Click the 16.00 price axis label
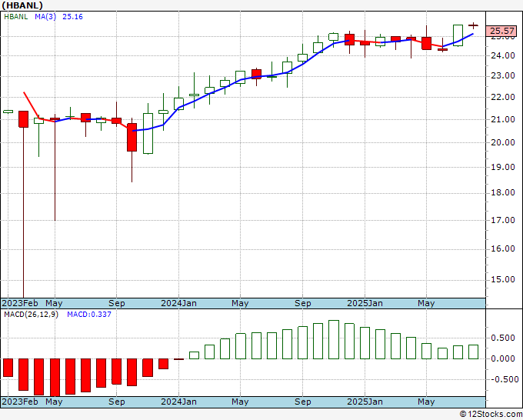 503,249
